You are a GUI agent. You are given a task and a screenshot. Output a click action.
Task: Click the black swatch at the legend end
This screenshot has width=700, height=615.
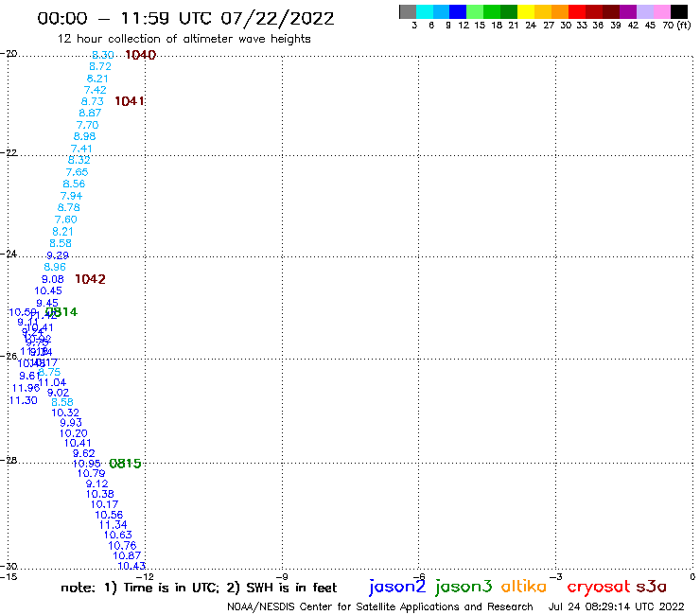tap(679, 12)
